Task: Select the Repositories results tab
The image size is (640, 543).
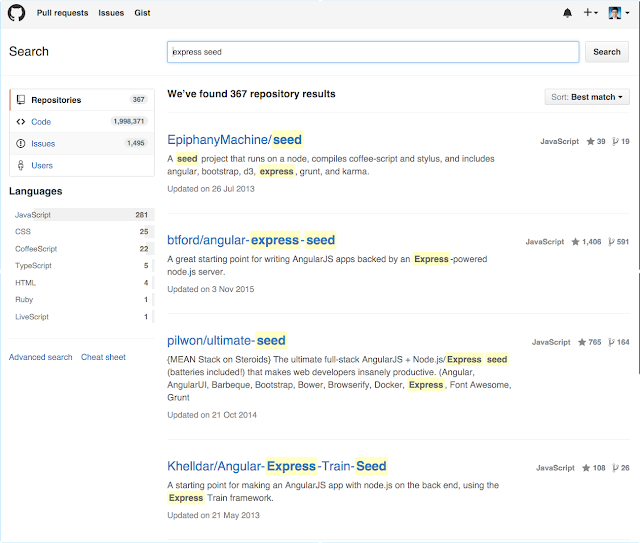Action: [82, 100]
